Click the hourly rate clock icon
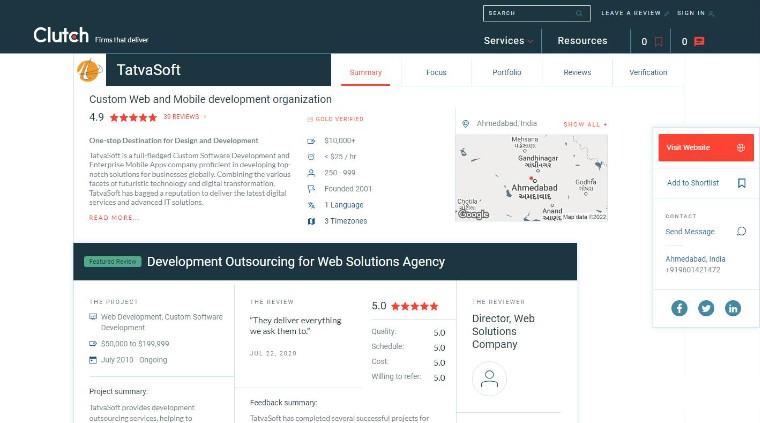This screenshot has height=423, width=760. (311, 157)
